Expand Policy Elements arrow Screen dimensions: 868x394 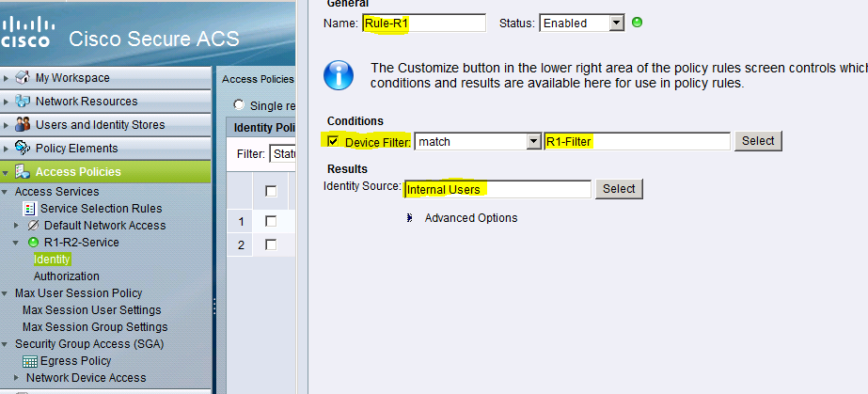point(6,149)
